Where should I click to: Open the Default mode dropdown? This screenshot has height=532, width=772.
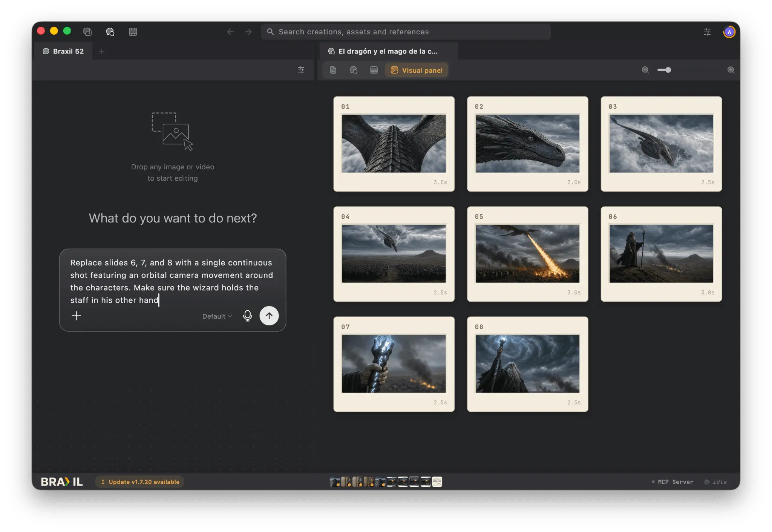pyautogui.click(x=217, y=316)
